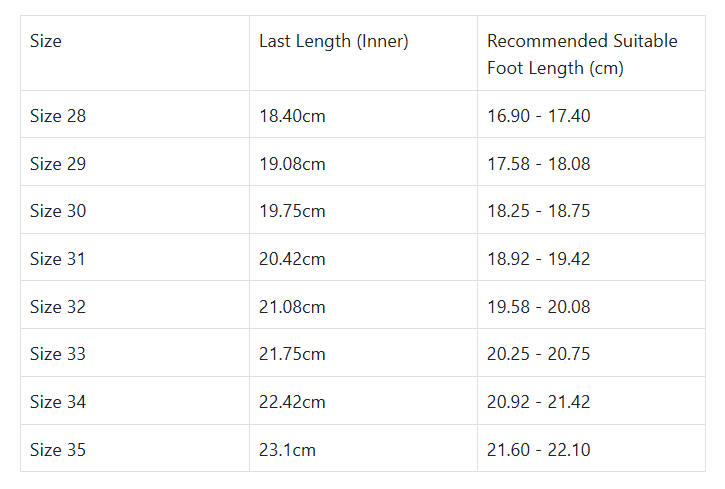This screenshot has height=489, width=725.
Task: Select the 20.92 - 21.42 range cell
Action: coord(538,402)
